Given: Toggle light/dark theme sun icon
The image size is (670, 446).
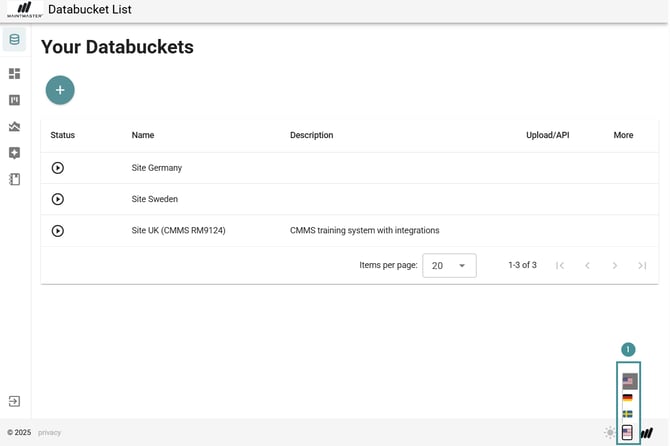Looking at the screenshot, I should coord(609,433).
